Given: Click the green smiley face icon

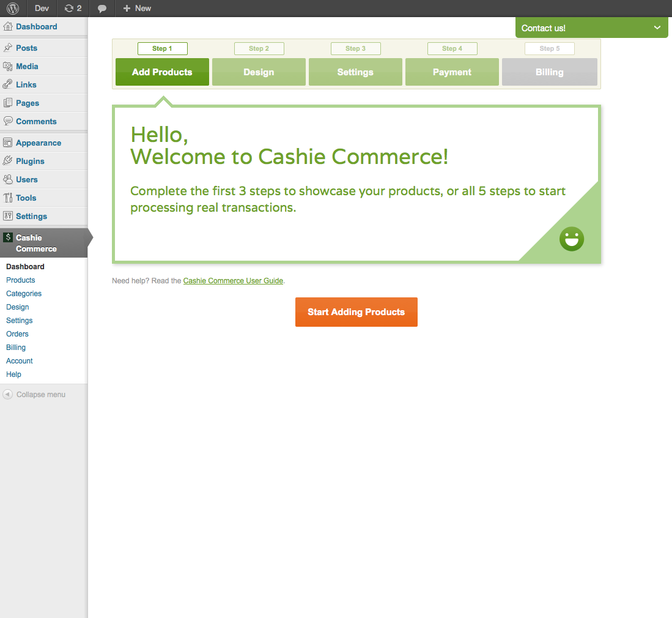Looking at the screenshot, I should coord(572,239).
